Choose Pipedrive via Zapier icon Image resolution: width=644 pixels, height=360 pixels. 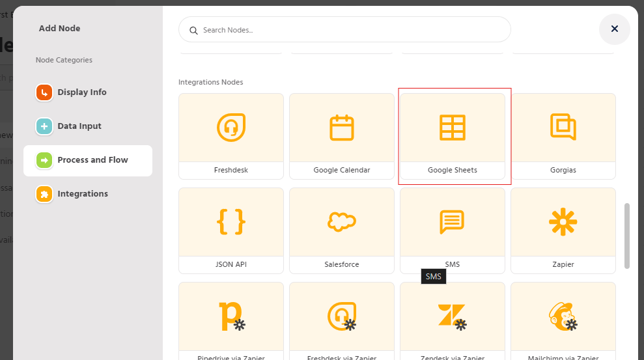click(231, 316)
